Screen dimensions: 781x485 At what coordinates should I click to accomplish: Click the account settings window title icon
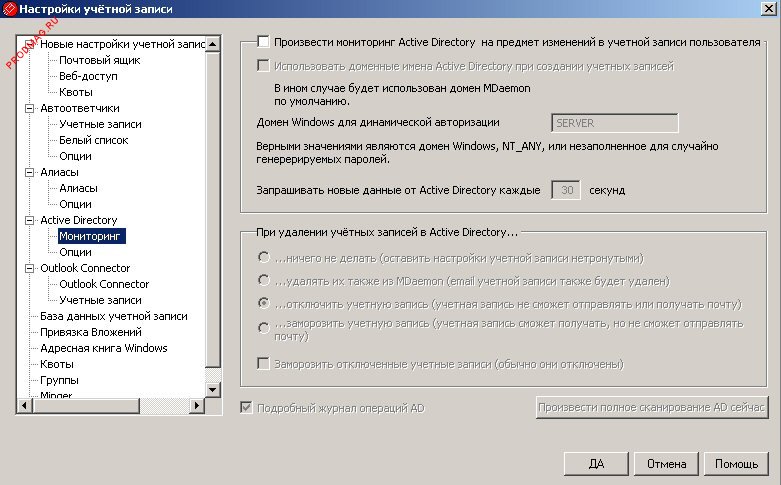tap(10, 10)
